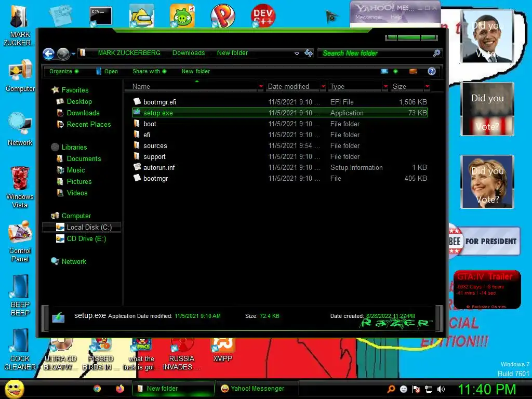Open recent locations dropdown beside Forward button
This screenshot has width=532, height=399.
click(73, 54)
